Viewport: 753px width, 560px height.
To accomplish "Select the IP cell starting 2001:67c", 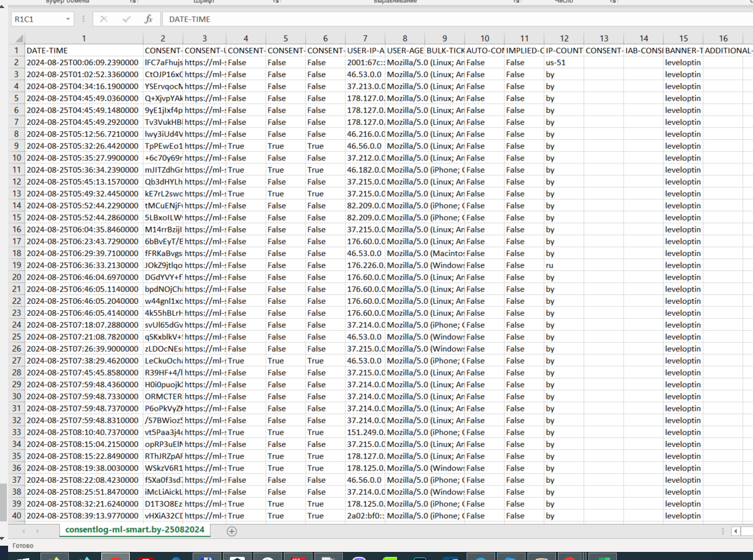I will [365, 62].
